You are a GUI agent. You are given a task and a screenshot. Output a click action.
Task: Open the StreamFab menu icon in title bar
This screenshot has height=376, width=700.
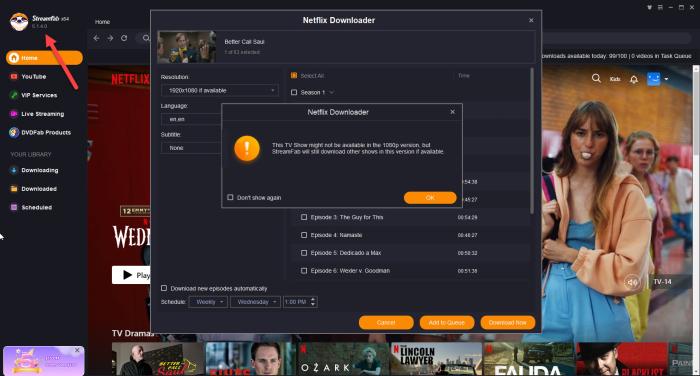coord(660,8)
